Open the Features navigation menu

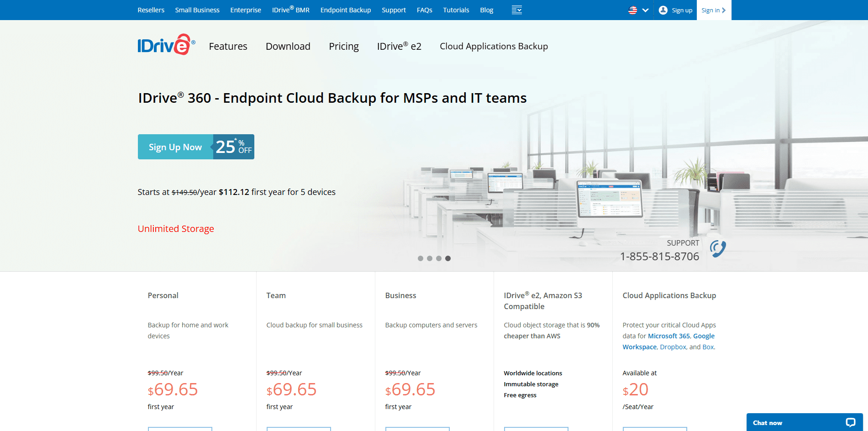coord(228,46)
